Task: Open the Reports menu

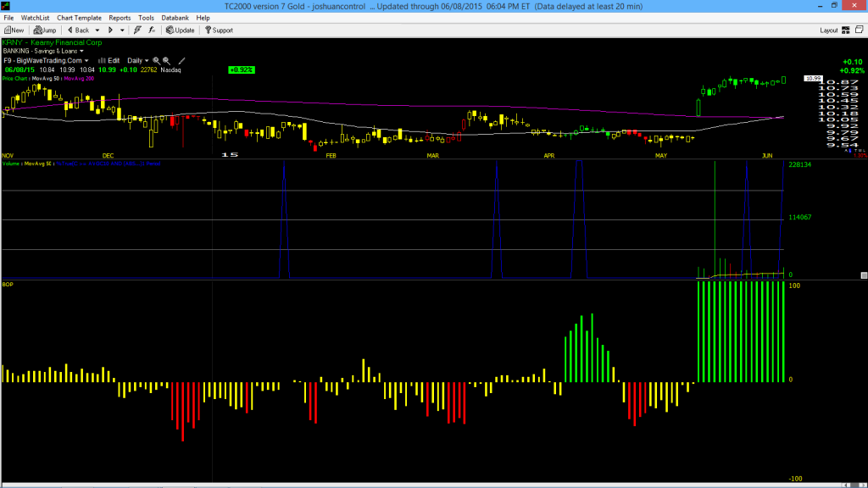Action: pos(120,18)
